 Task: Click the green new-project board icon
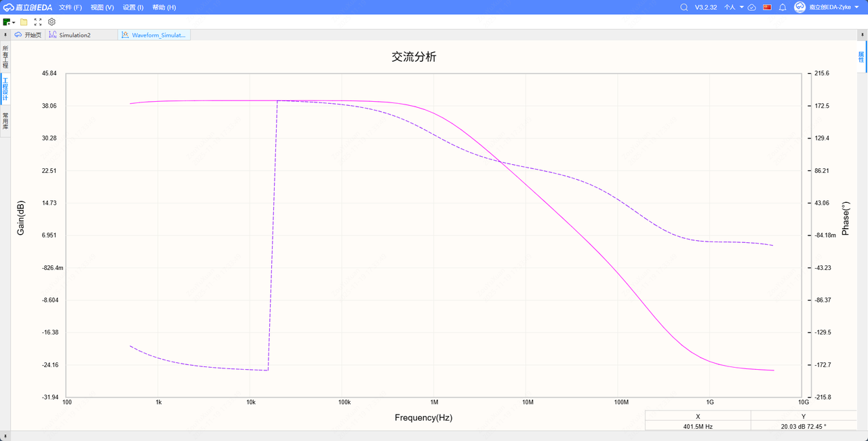[7, 22]
